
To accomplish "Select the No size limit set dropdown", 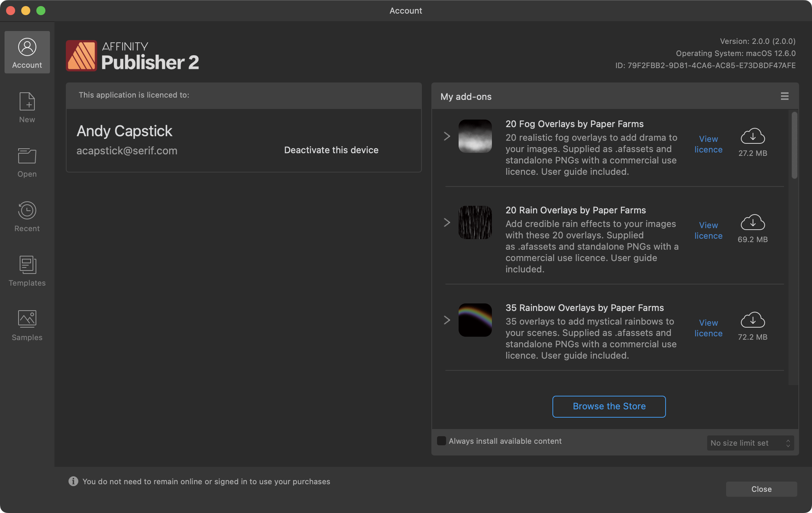I will click(x=751, y=442).
